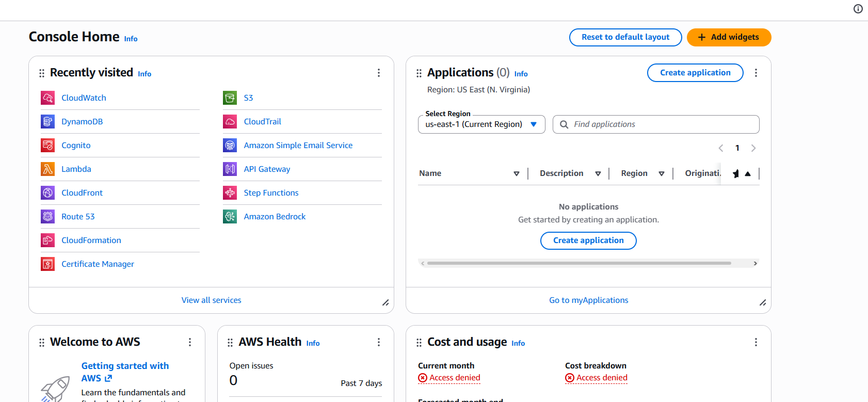868x402 pixels.
Task: Click the Applications widget resize handle
Action: point(763,302)
